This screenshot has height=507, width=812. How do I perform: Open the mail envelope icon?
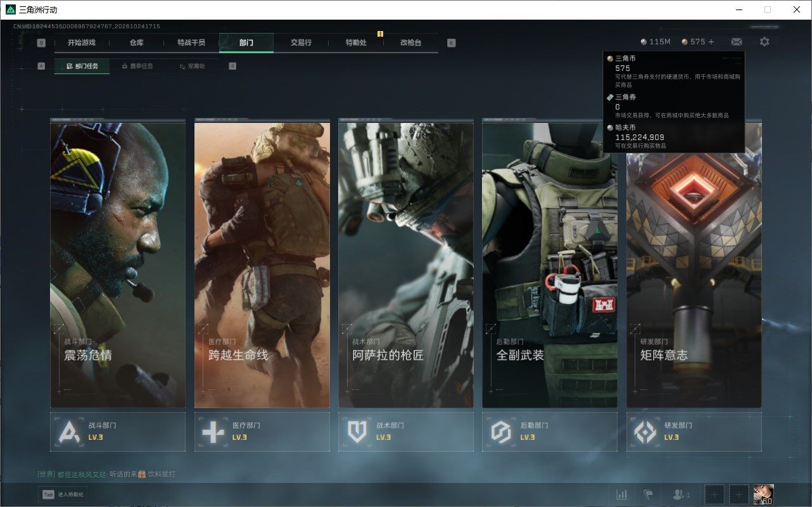[737, 42]
